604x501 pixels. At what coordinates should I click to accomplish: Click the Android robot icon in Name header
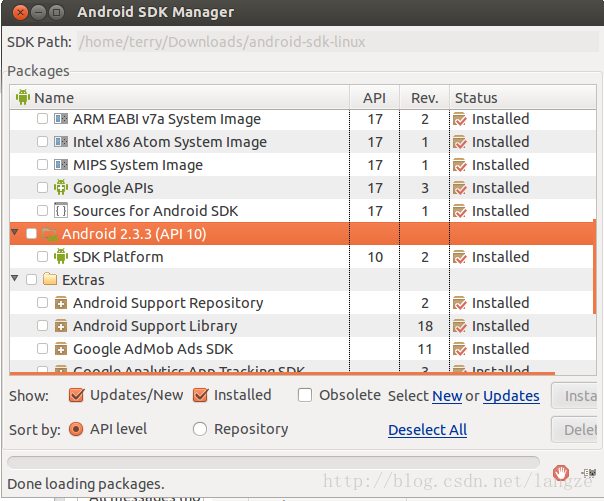[x=23, y=97]
